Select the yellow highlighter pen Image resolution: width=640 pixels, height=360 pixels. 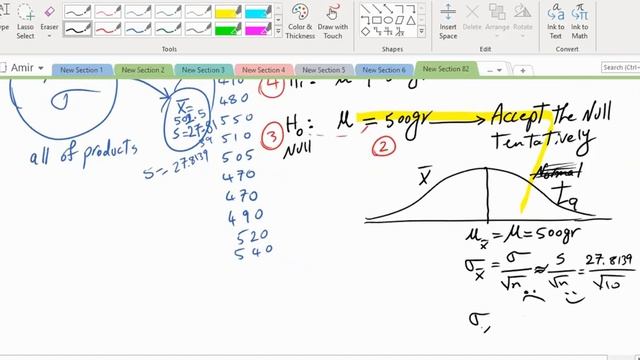click(228, 12)
